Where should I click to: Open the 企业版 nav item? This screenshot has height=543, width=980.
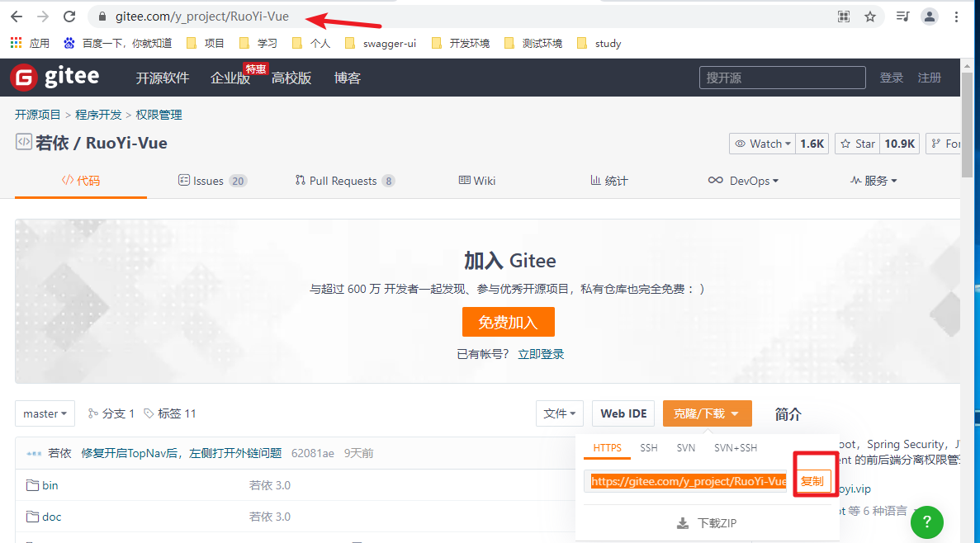point(230,78)
